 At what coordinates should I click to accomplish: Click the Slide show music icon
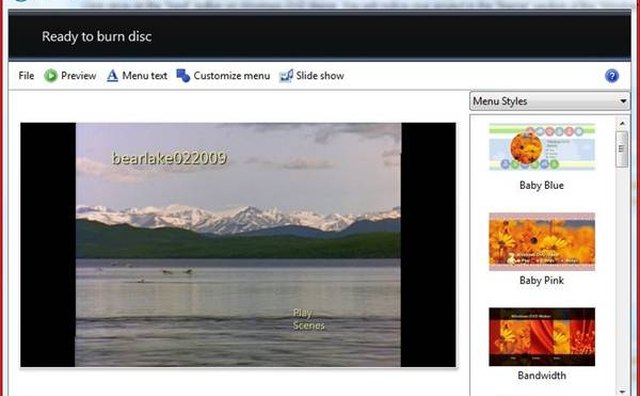point(286,76)
